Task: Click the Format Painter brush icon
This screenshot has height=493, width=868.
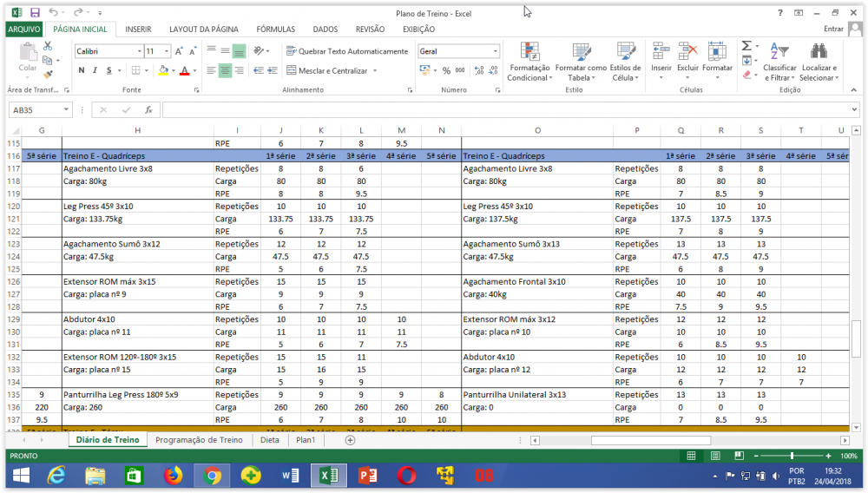Action: tap(46, 75)
